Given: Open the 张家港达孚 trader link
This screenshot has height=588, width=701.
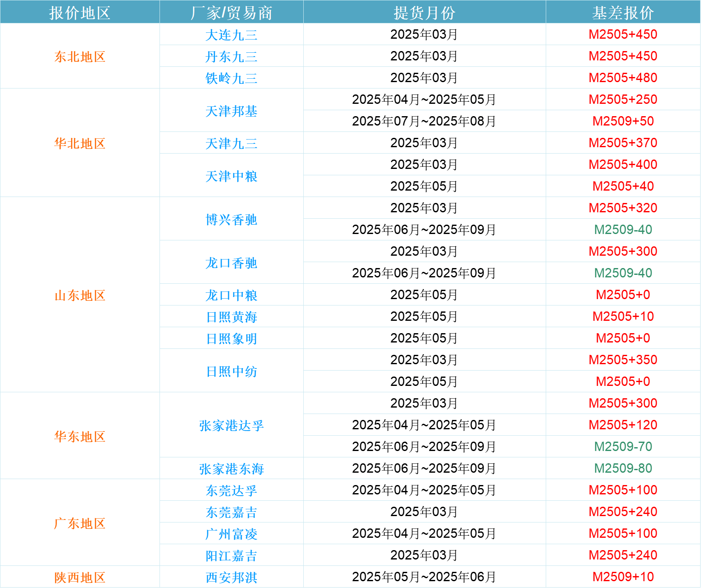Looking at the screenshot, I should [231, 425].
